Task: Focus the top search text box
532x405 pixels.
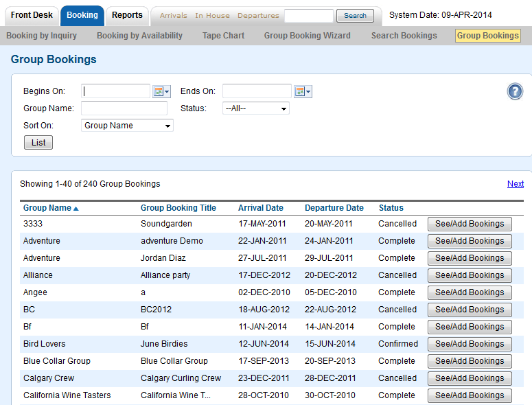Action: coord(309,16)
